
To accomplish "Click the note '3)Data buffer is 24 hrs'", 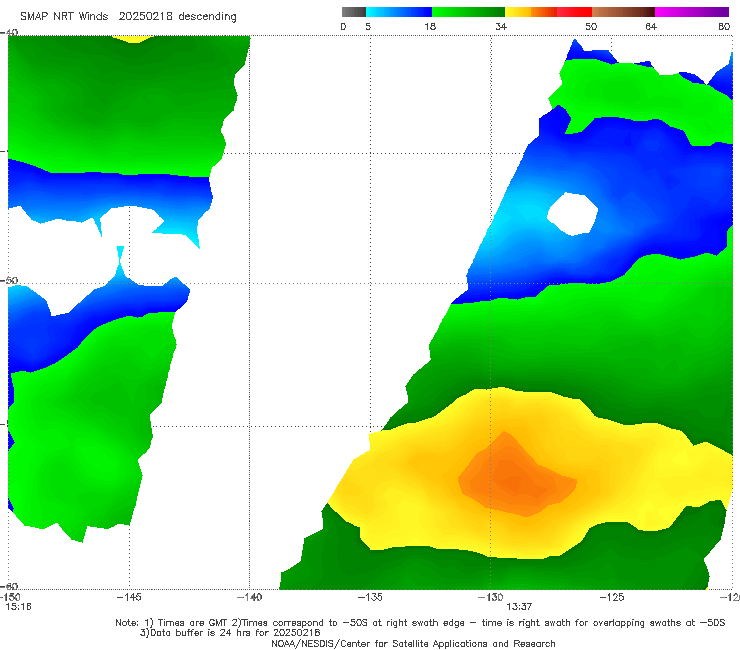I will pos(230,633).
